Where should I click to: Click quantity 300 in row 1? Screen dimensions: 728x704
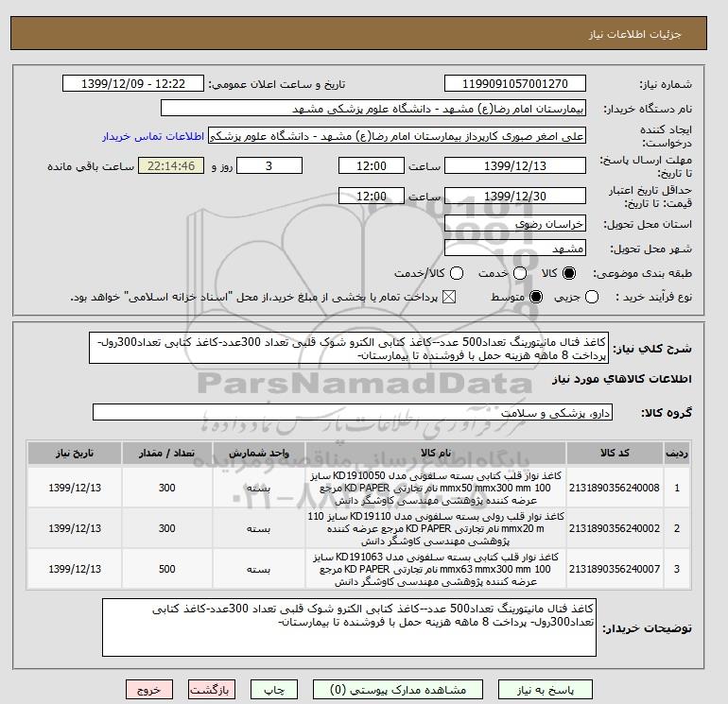(167, 488)
